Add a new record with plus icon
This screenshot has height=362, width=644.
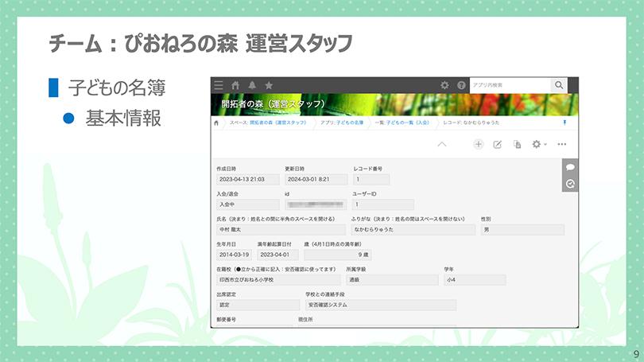479,144
